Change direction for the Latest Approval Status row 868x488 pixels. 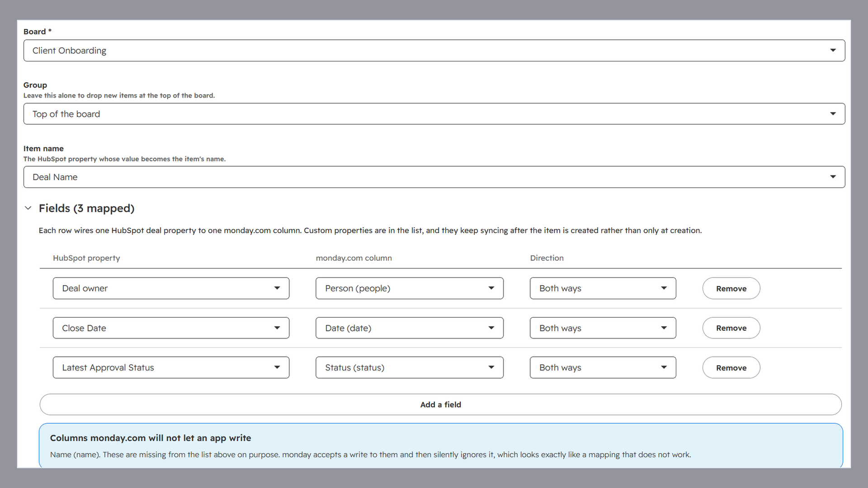point(603,368)
